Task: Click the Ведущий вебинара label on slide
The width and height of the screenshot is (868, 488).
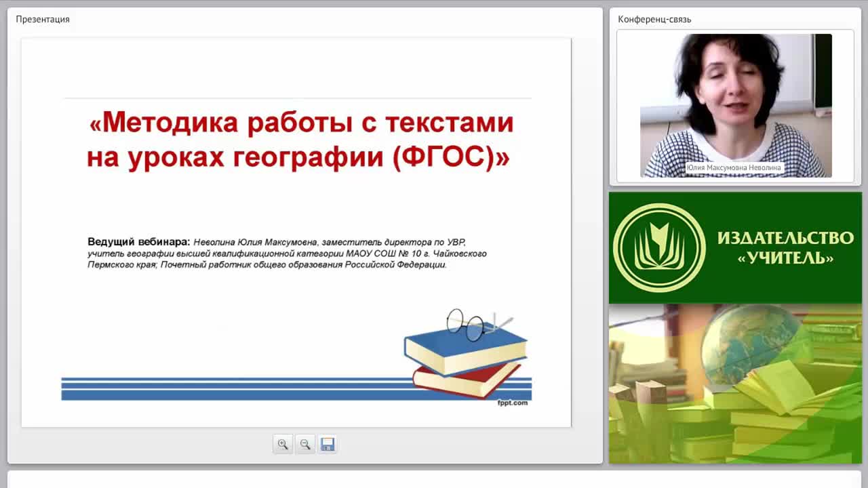Action: 139,242
